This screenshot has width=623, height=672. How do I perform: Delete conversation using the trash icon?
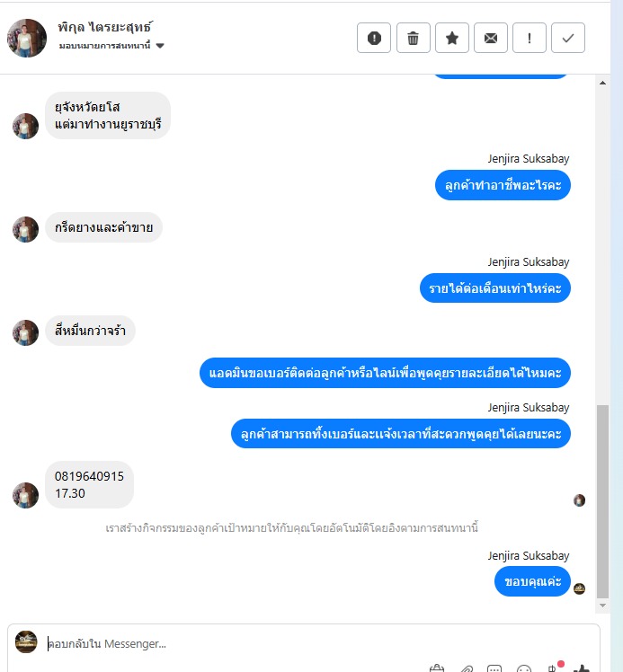click(x=413, y=38)
